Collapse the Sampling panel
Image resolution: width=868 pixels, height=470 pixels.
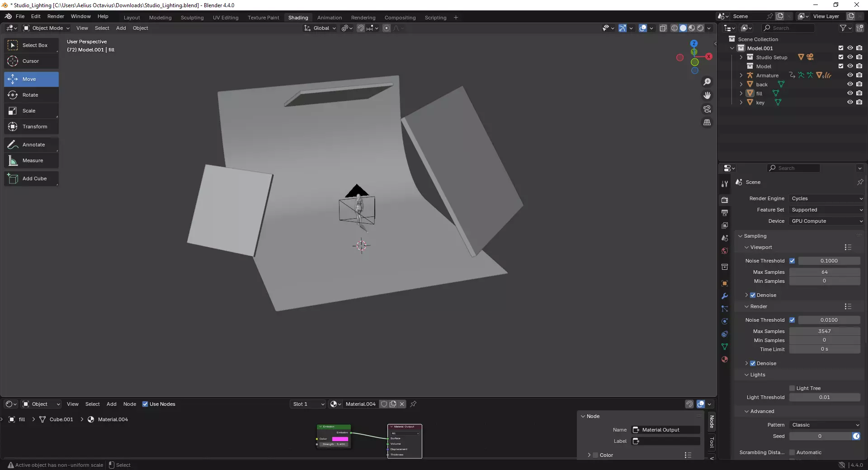755,236
